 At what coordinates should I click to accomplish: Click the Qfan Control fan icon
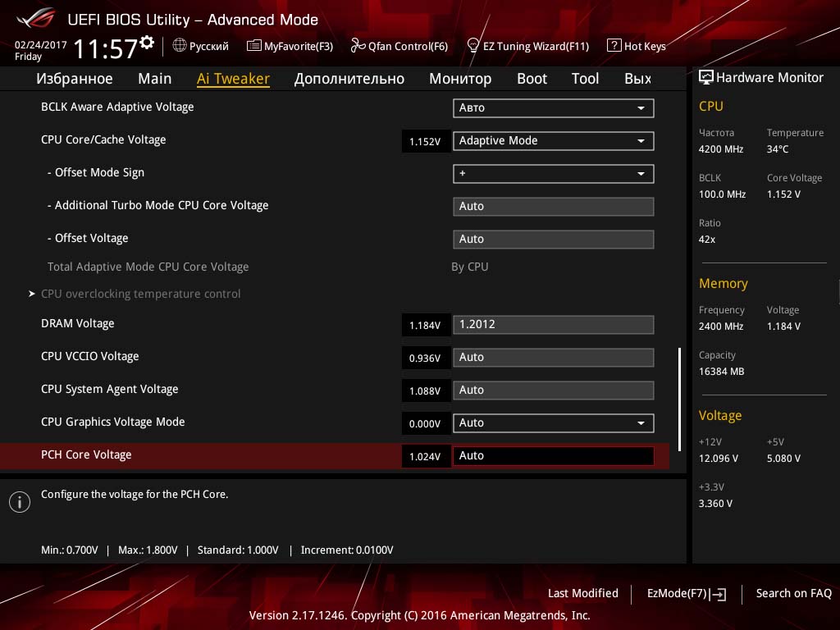click(358, 46)
